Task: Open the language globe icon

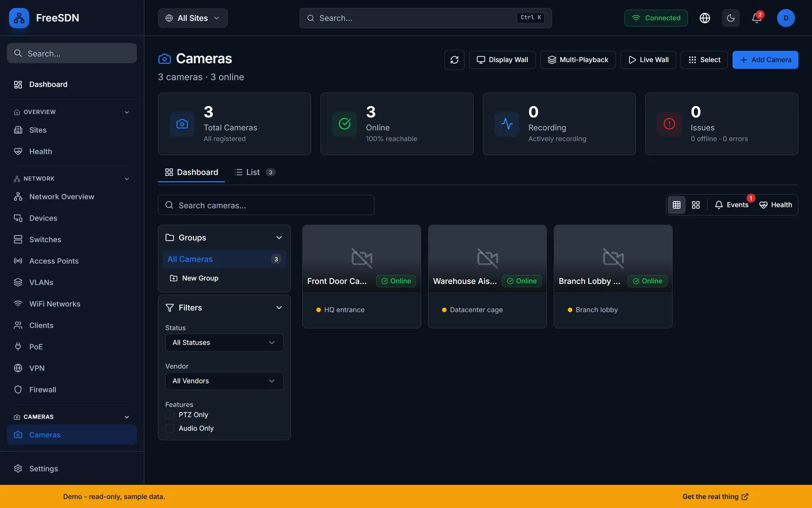Action: [x=705, y=18]
